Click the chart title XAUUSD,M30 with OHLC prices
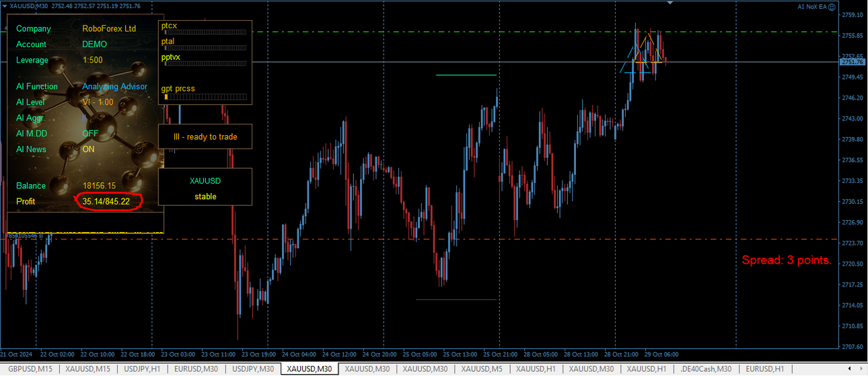The image size is (868, 376). 75,6
